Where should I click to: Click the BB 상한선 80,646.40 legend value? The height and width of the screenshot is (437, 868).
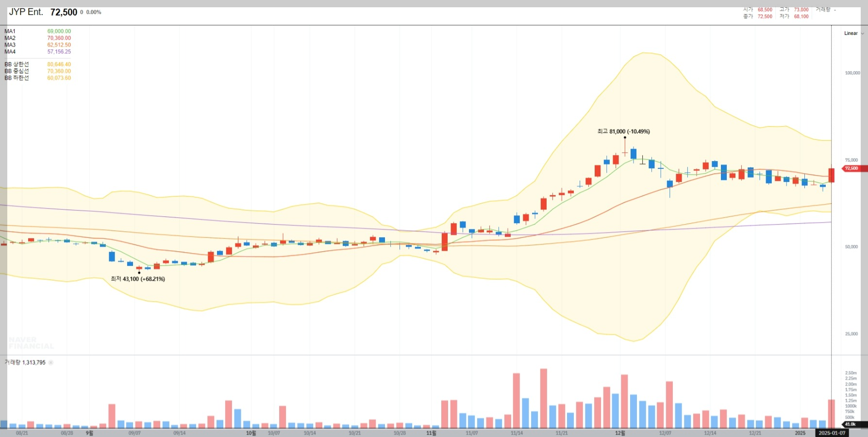59,65
